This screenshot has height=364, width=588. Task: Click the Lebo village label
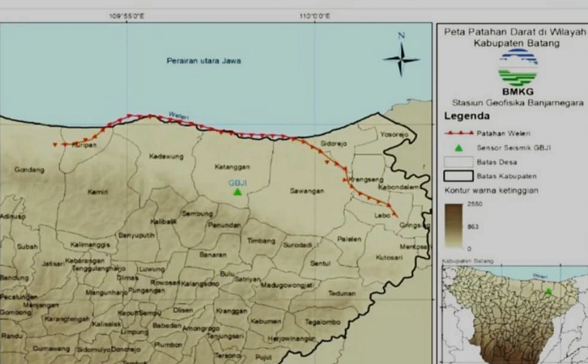tap(382, 215)
